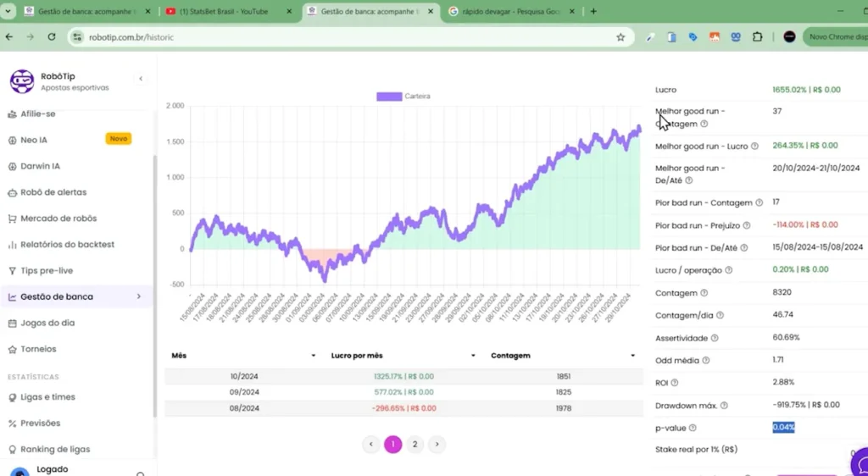Open Relatórios do backtest section
The image size is (868, 476).
[x=66, y=245]
